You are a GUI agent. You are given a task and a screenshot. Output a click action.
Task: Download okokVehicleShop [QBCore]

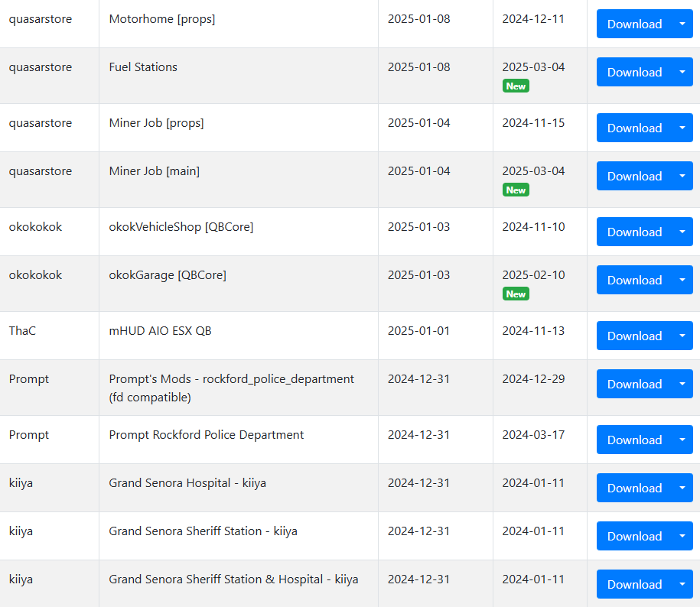coord(634,232)
